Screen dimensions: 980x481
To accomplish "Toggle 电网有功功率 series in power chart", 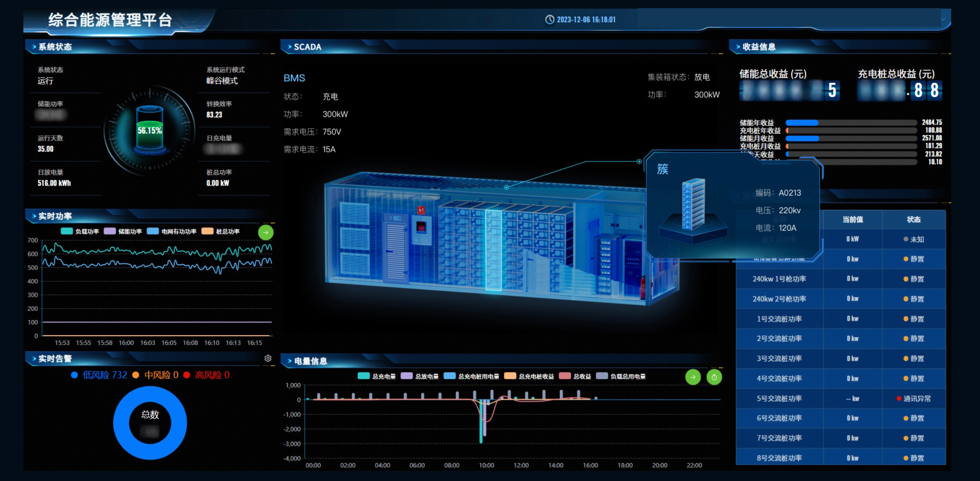I will (x=171, y=231).
